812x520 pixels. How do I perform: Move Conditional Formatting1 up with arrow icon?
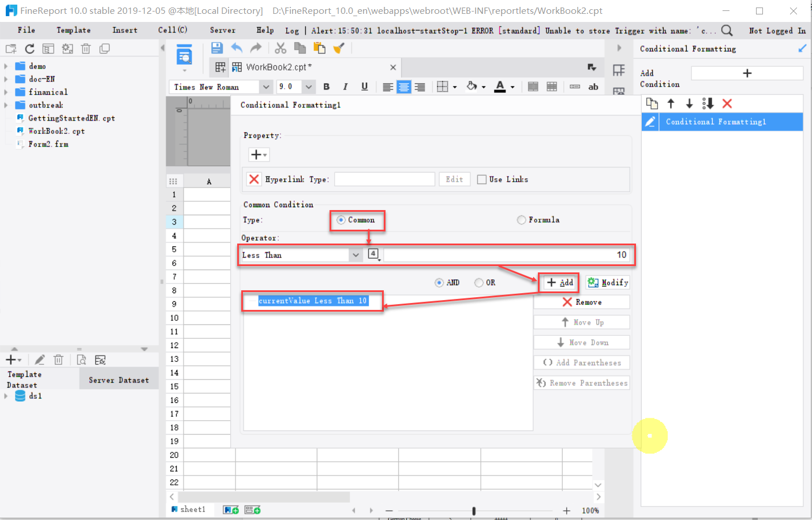pos(671,103)
